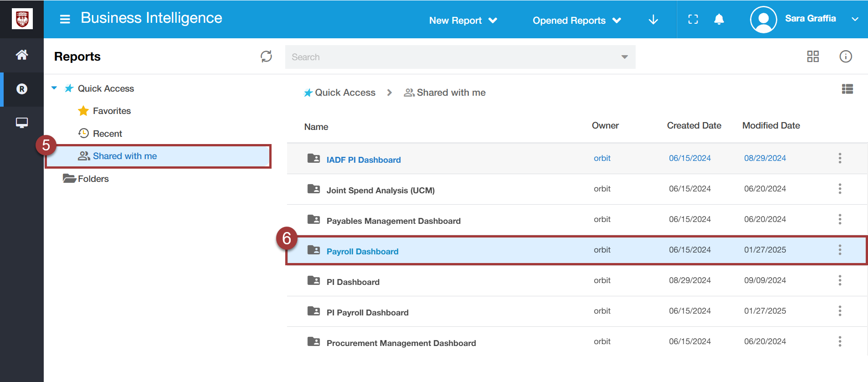Click modified date 08/29/2024 of IADF PI Dashboard

[765, 158]
